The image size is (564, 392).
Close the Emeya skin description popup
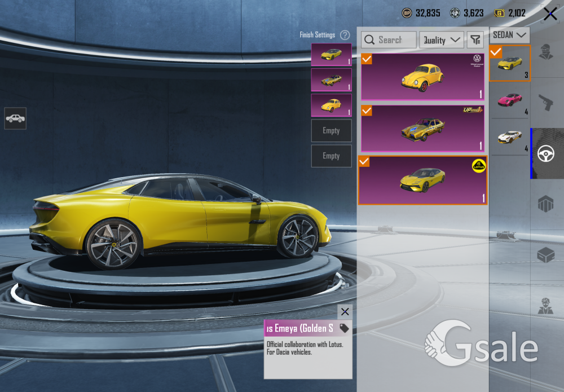click(345, 312)
